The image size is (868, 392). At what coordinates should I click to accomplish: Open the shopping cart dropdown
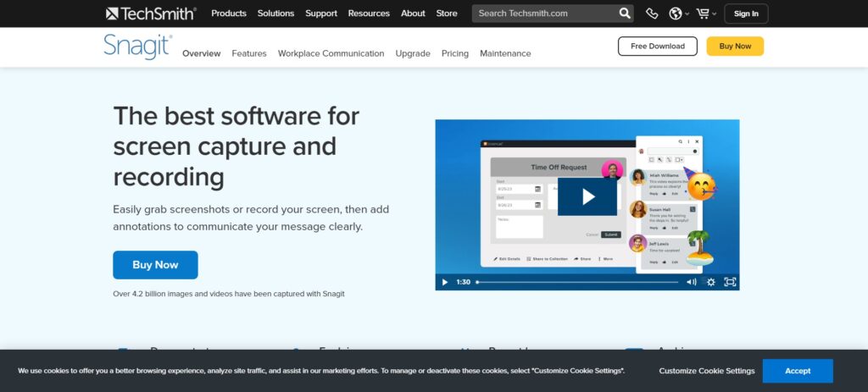pos(706,14)
